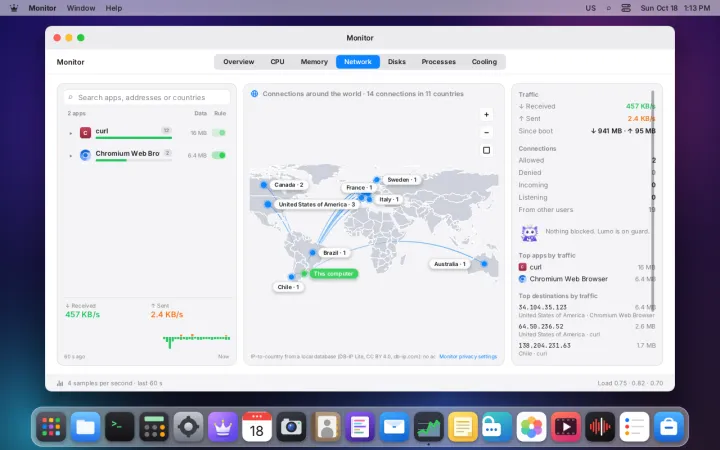The height and width of the screenshot is (450, 720).
Task: Click the Sweden · 1 map marker label
Action: click(402, 180)
